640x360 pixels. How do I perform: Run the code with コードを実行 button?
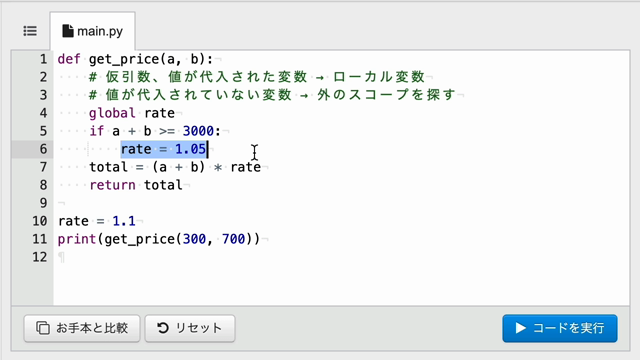[560, 328]
